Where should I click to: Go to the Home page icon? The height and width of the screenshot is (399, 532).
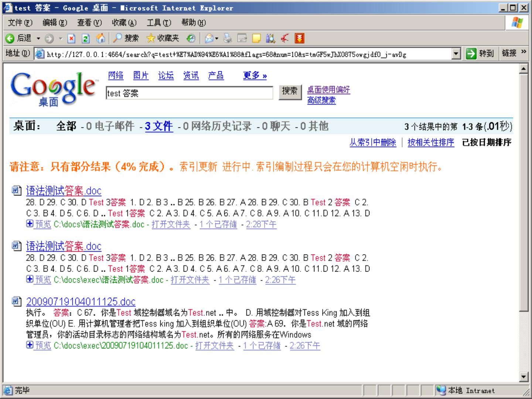100,38
